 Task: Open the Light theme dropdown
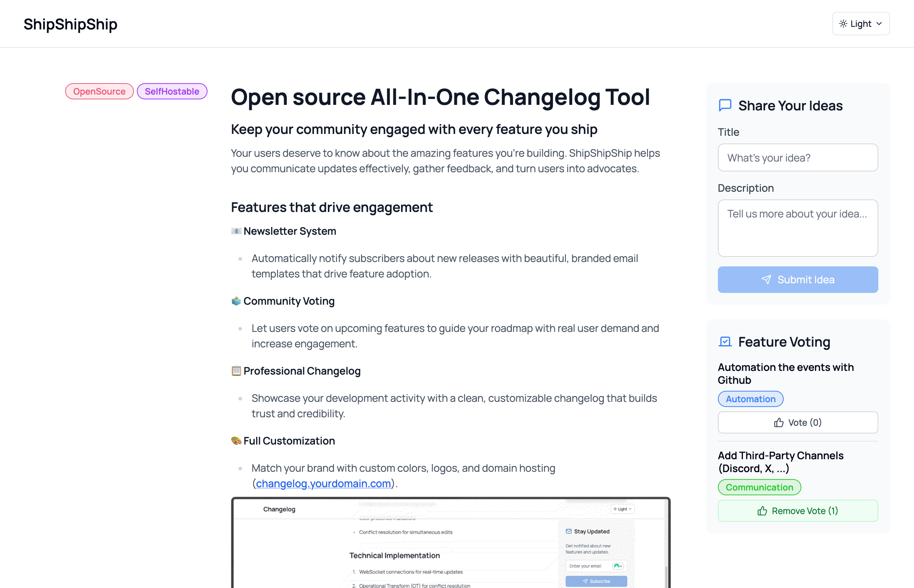click(x=861, y=24)
